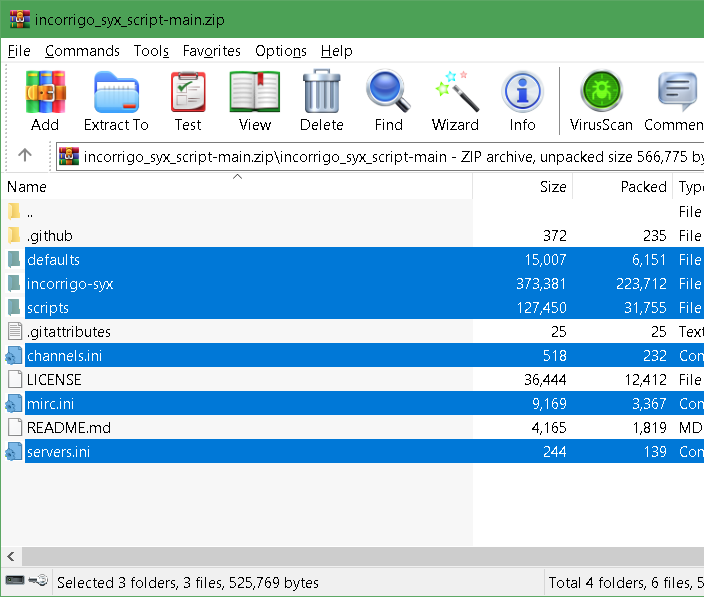Viewport: 704px width, 597px height.
Task: Open the Favorites menu
Action: [211, 51]
